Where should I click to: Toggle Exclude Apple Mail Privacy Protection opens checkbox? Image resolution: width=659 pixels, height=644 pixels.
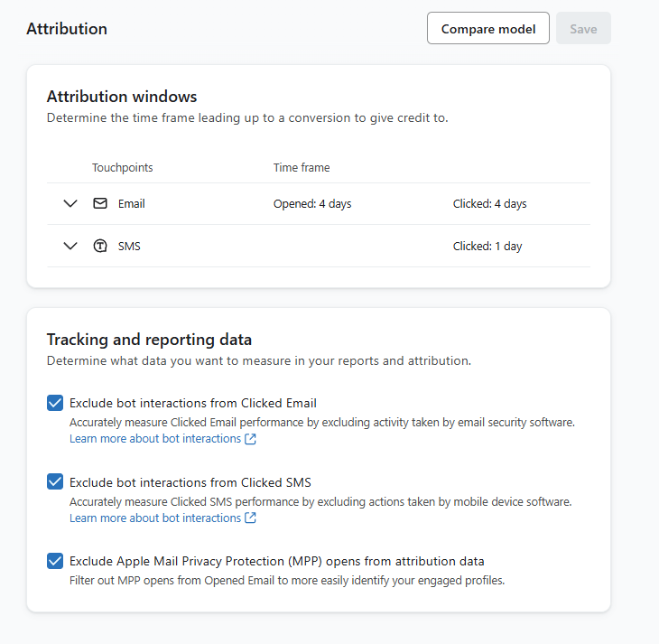pyautogui.click(x=55, y=561)
